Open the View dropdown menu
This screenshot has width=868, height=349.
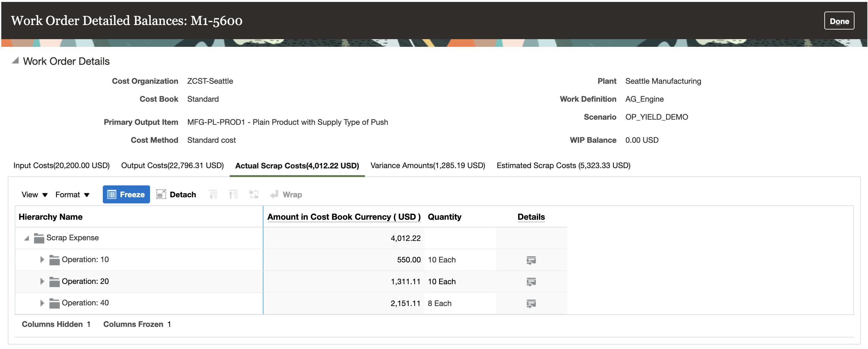34,194
